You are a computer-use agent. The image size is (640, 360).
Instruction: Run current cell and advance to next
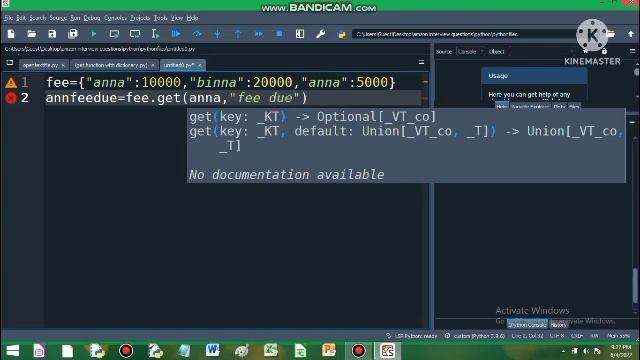[x=135, y=34]
